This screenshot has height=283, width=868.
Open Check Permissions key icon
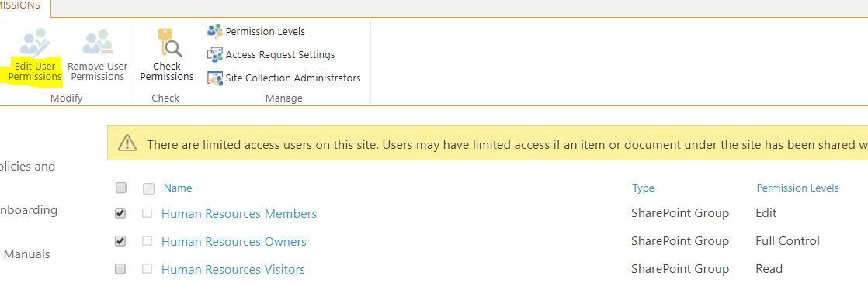[168, 43]
